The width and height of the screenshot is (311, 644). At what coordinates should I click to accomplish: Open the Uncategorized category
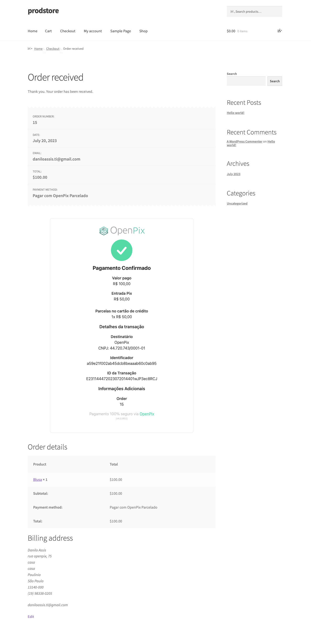click(x=237, y=203)
